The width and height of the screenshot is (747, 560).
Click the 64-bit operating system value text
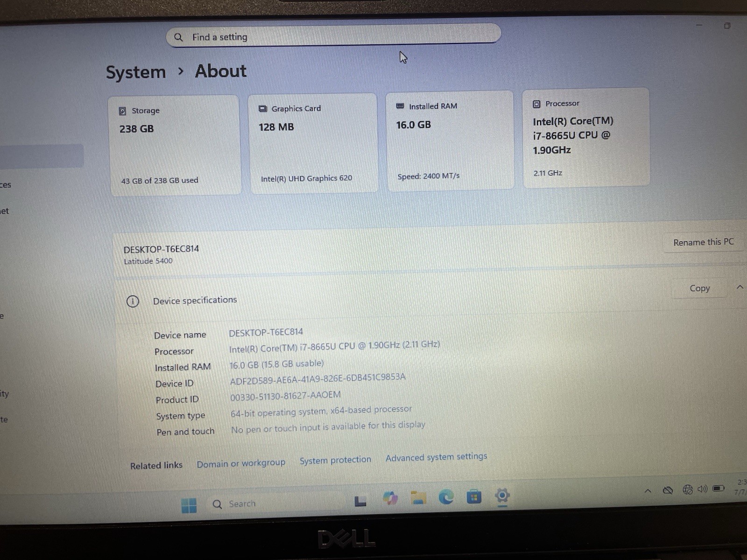point(321,411)
